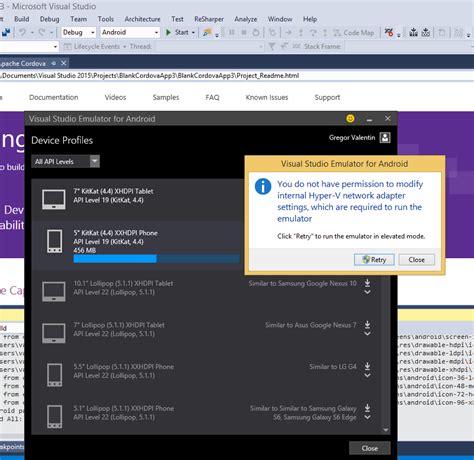Click the Step Into arrow icon

[x=288, y=33]
